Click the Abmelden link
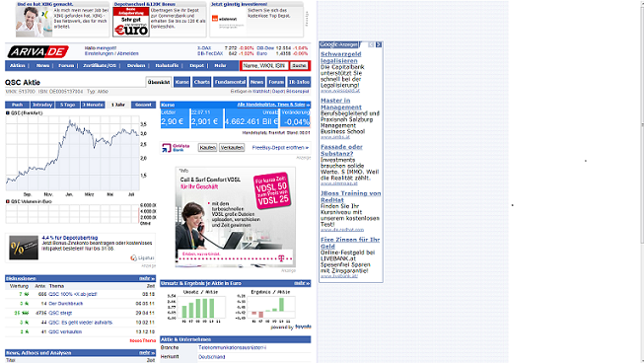The image size is (644, 363). pos(128,54)
